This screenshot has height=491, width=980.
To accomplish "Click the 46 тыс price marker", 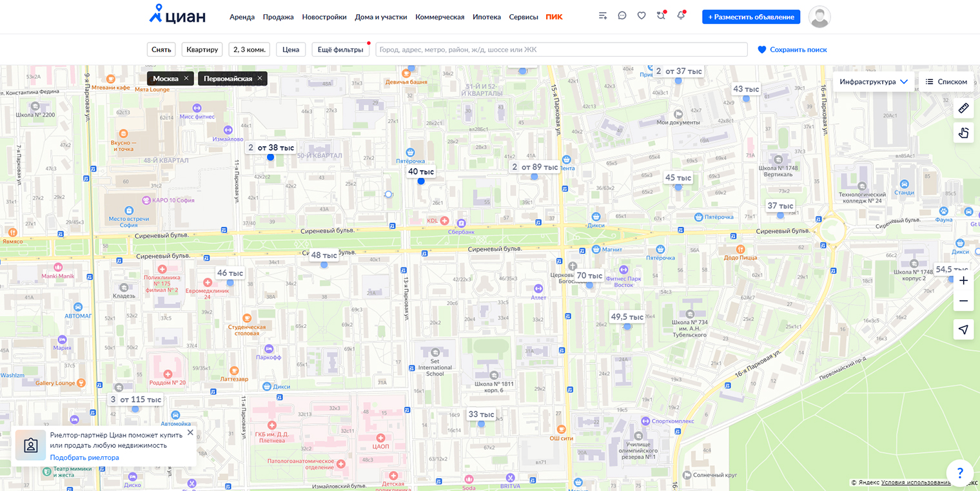I will [230, 273].
